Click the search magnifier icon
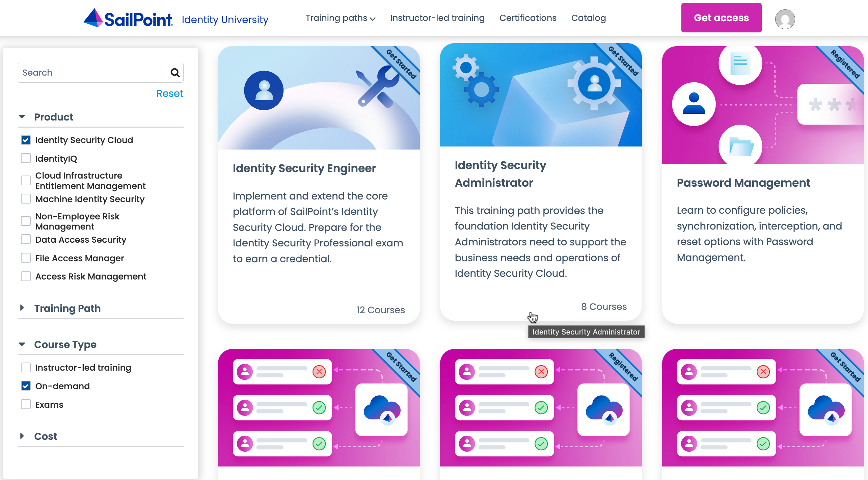This screenshot has width=868, height=480. pyautogui.click(x=175, y=73)
